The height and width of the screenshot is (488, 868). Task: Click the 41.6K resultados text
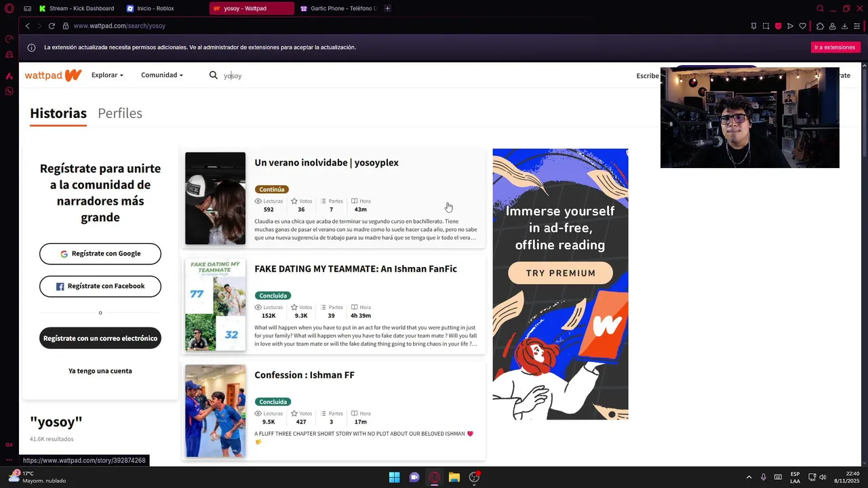coord(52,439)
